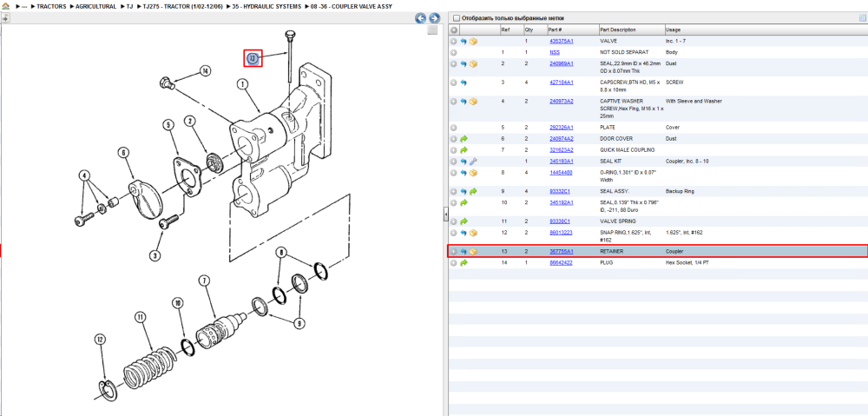Collapse the parts list panel with the splitter arrow

[445, 215]
